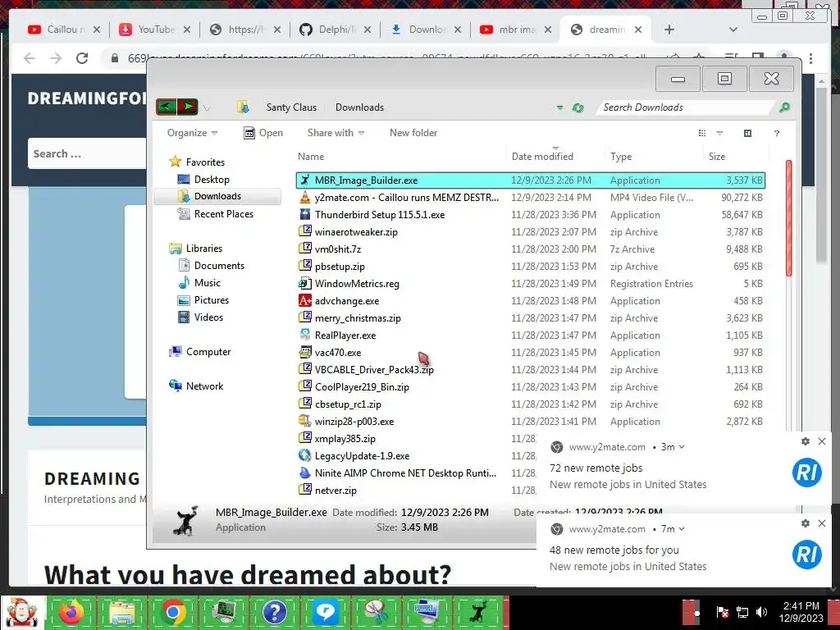Expand the 7m notification chevron
Screen dimensions: 840x630
click(682, 529)
